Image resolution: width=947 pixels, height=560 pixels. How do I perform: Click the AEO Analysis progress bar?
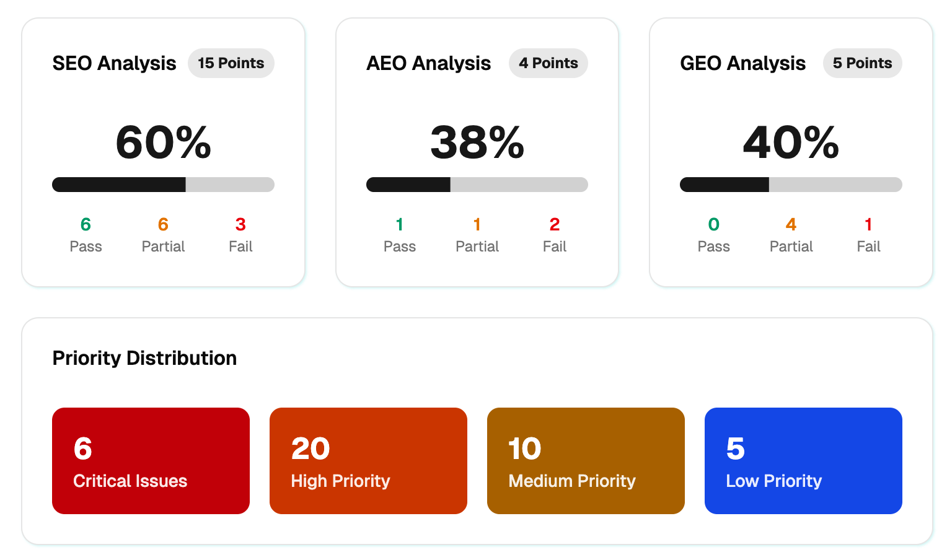click(x=477, y=185)
